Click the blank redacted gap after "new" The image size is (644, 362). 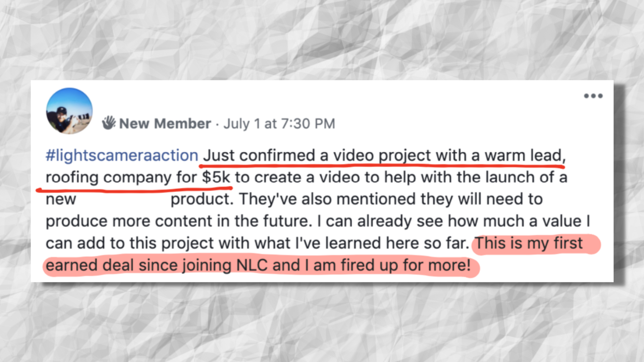coord(123,199)
